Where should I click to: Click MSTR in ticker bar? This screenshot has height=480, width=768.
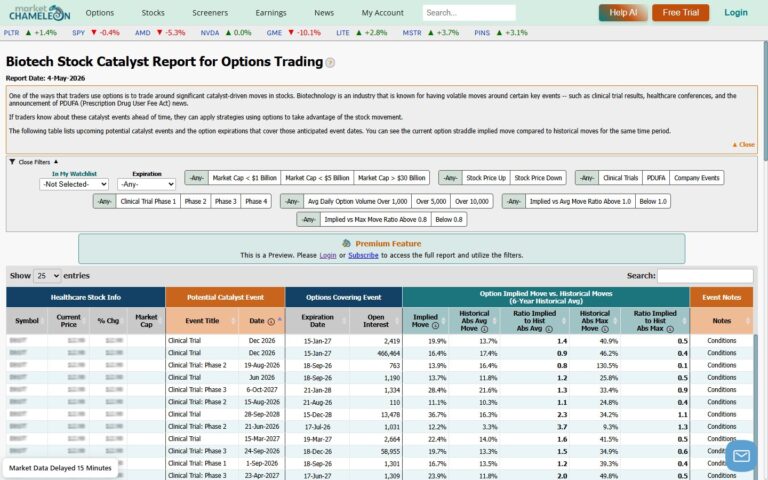pyautogui.click(x=412, y=33)
